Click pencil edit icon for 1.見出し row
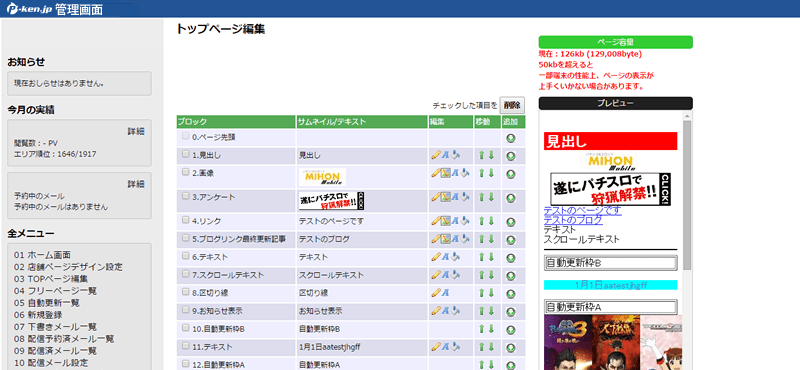Viewport: 800px width, 370px height. (435, 155)
